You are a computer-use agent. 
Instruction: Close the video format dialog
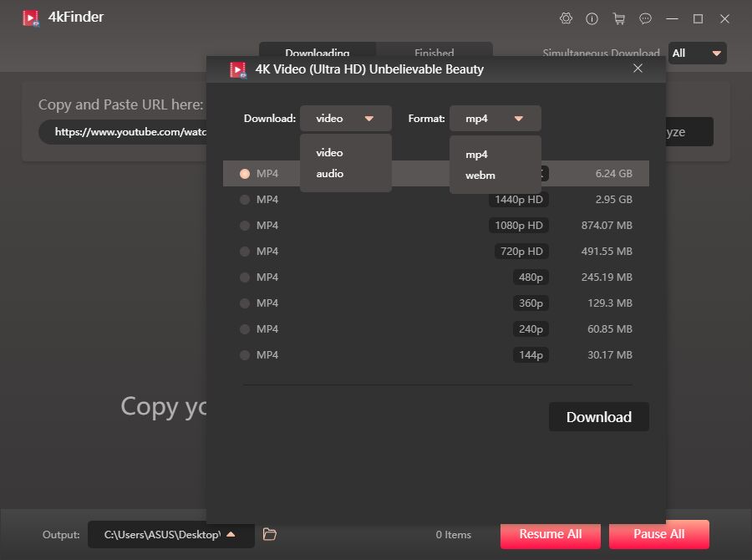(x=638, y=69)
